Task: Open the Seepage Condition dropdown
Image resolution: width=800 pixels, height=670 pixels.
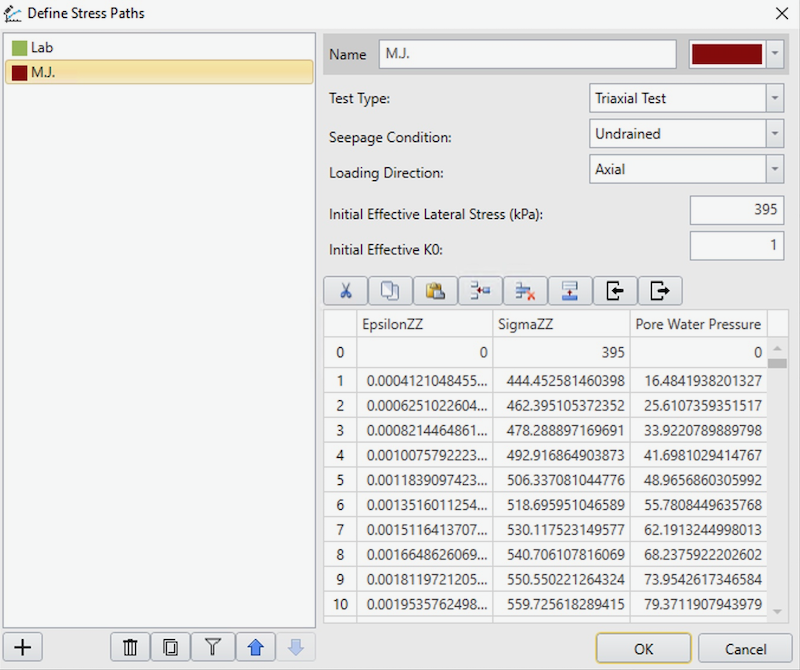Action: pyautogui.click(x=775, y=133)
